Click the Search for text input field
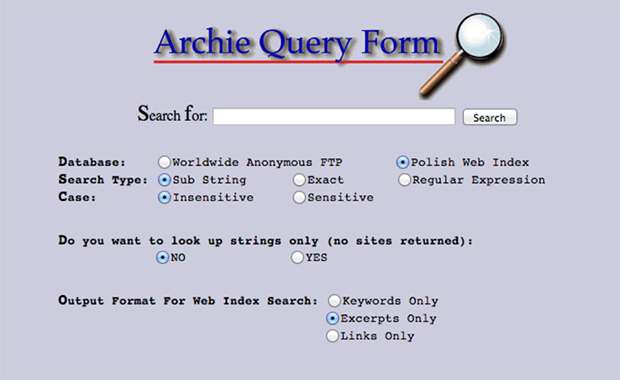Screen dimensions: 620x380 click(x=334, y=117)
